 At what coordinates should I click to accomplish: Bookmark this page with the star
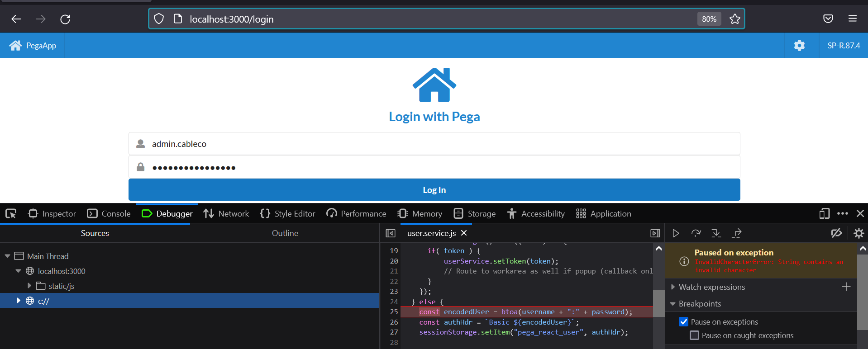735,19
